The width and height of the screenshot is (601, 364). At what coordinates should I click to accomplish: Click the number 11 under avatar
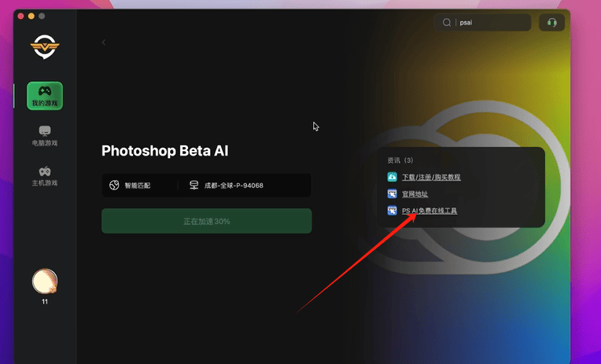[x=45, y=302]
